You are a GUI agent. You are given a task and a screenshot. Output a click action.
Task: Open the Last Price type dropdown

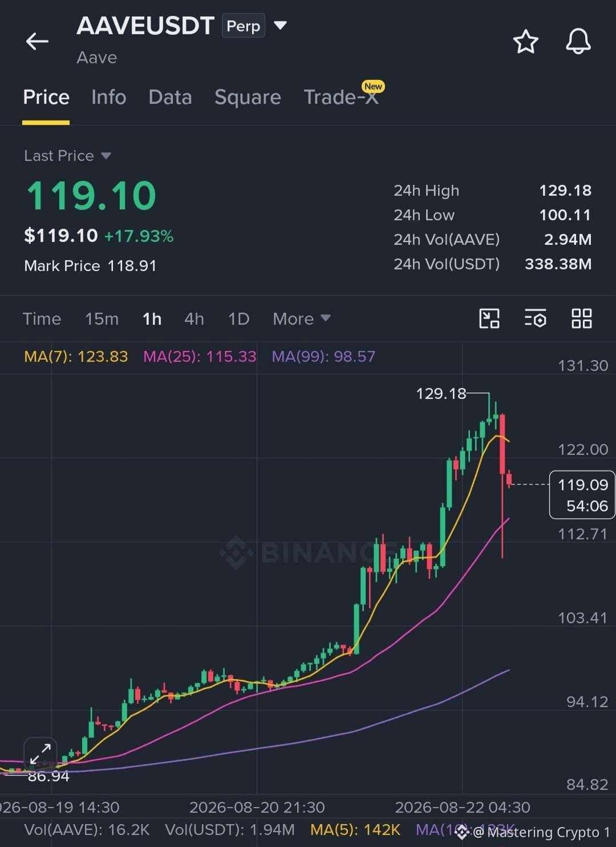click(x=67, y=156)
